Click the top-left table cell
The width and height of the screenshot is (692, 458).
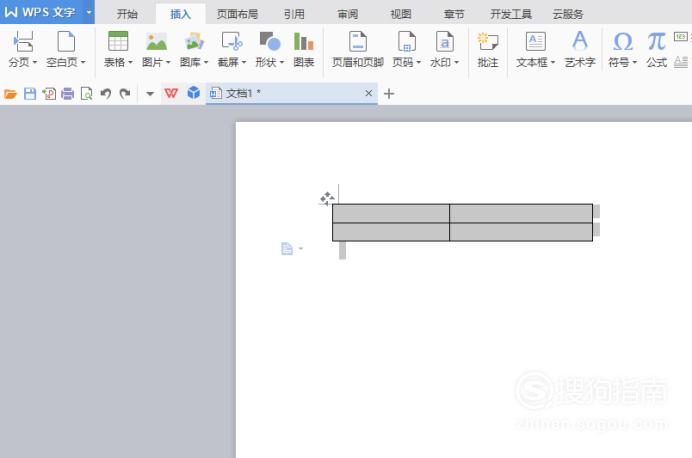(x=391, y=214)
